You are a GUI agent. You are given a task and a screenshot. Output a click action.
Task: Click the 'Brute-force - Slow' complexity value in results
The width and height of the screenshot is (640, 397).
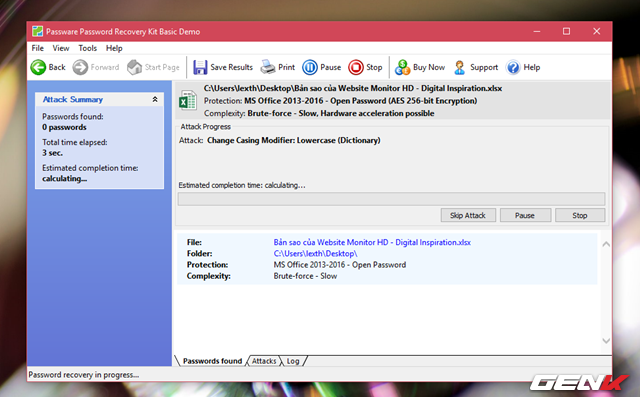(305, 276)
